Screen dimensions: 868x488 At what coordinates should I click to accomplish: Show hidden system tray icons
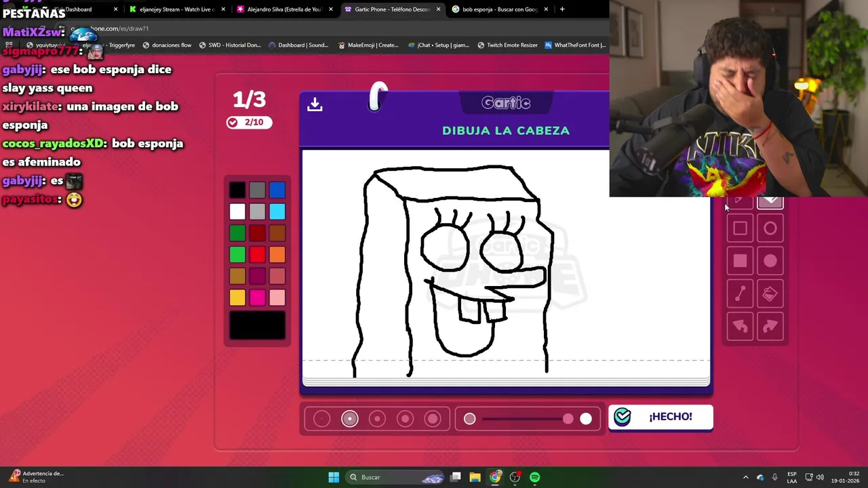(x=745, y=477)
